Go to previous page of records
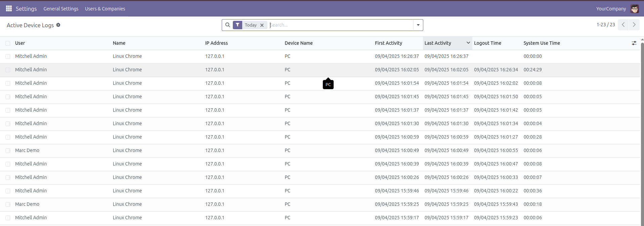This screenshot has width=644, height=226. 623,25
